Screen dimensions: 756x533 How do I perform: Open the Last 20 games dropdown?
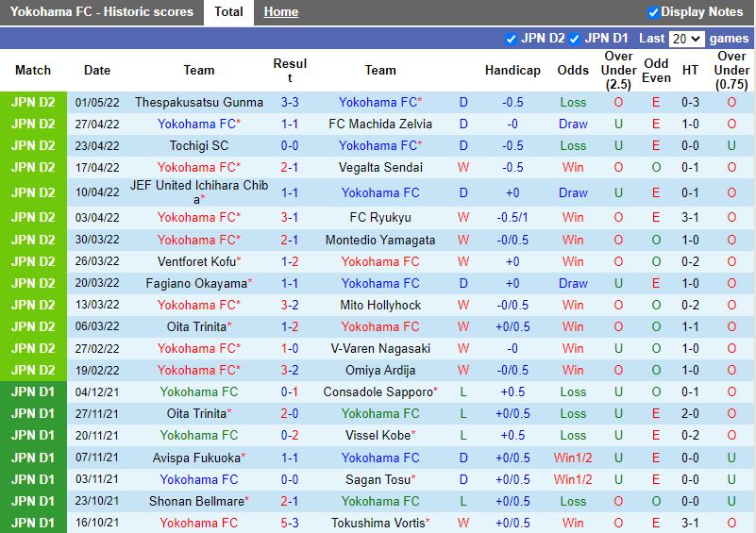(686, 39)
